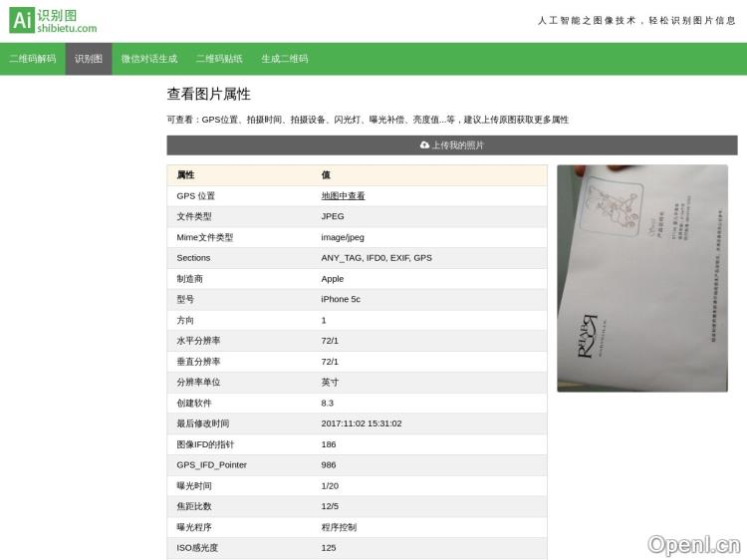Viewport: 747px width, 560px height.
Task: Open the 二维码解码 menu item
Action: pos(33,59)
